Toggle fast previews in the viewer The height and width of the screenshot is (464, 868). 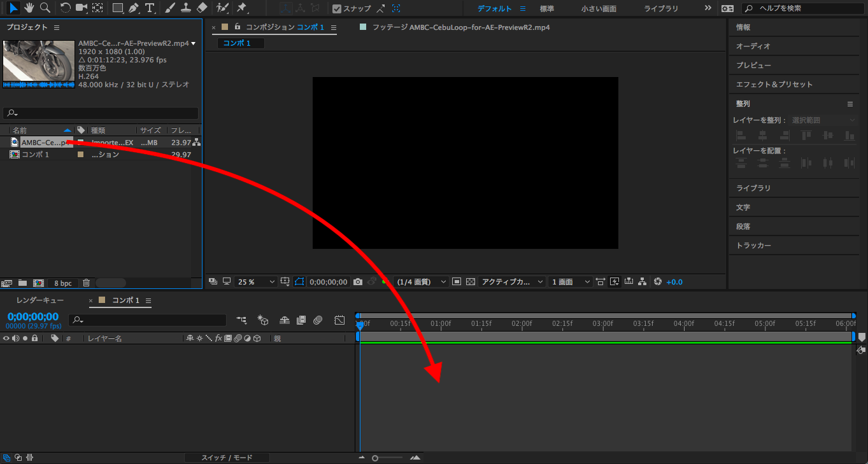(x=615, y=281)
